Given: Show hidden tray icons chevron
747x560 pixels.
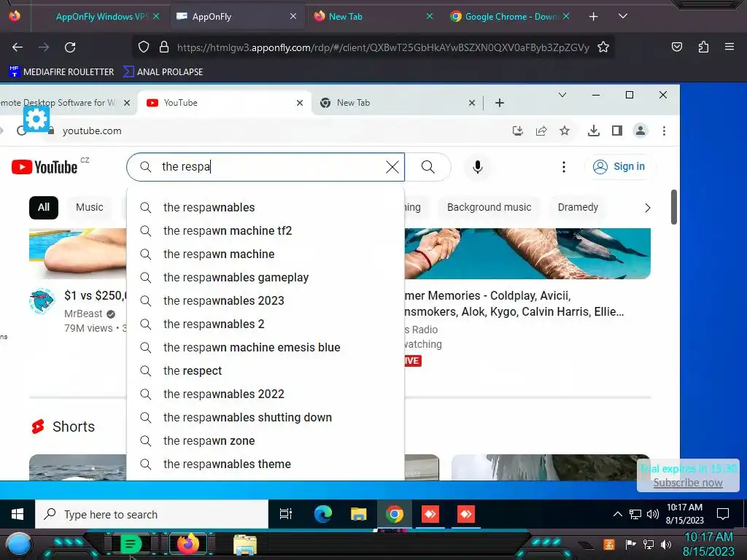Looking at the screenshot, I should pos(617,514).
